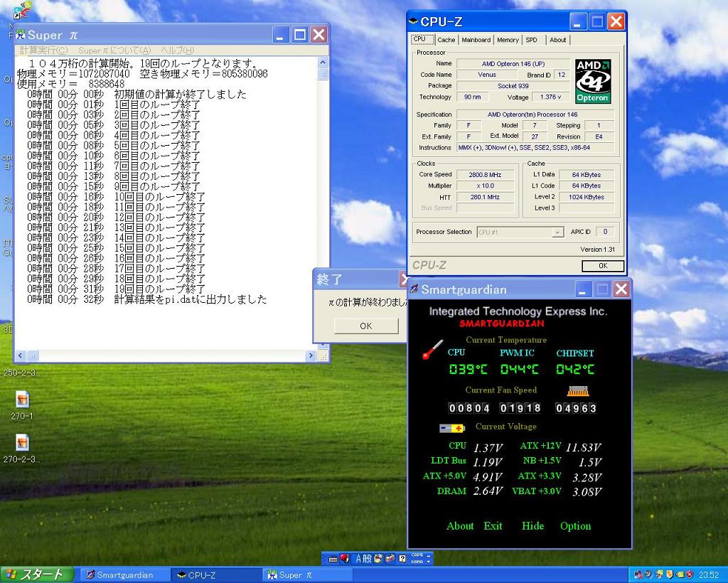
Task: Open the 計算実行(C) menu in Super π
Action: tap(43, 50)
